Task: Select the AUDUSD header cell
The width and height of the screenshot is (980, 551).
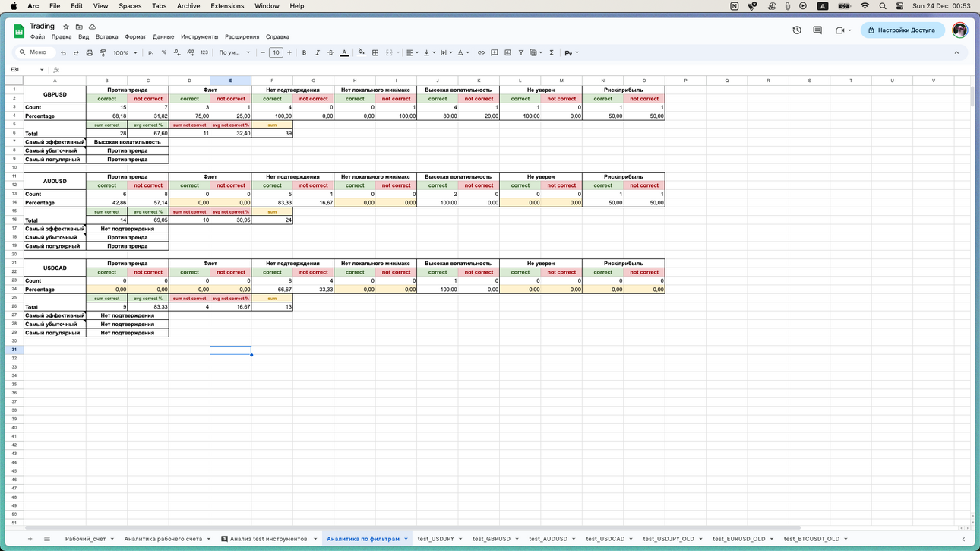Action: point(55,181)
